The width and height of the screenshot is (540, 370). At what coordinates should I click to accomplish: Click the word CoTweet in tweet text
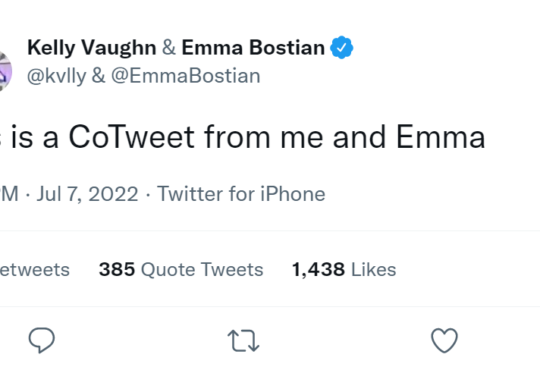coord(132,137)
